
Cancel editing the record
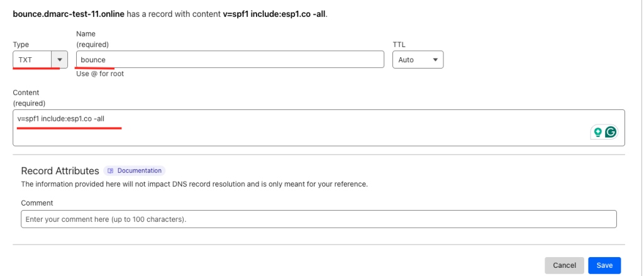pyautogui.click(x=564, y=265)
